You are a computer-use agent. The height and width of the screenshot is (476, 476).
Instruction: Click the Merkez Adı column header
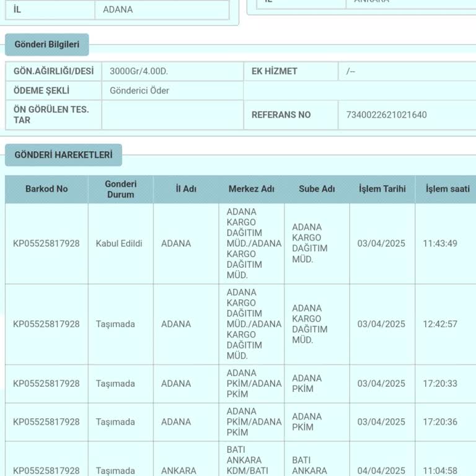[x=252, y=189]
